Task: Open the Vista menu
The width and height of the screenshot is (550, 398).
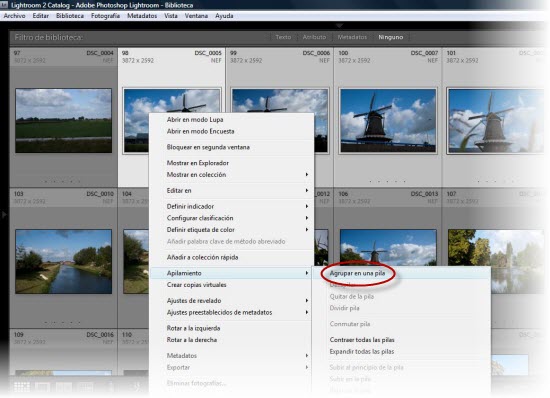Action: point(171,16)
